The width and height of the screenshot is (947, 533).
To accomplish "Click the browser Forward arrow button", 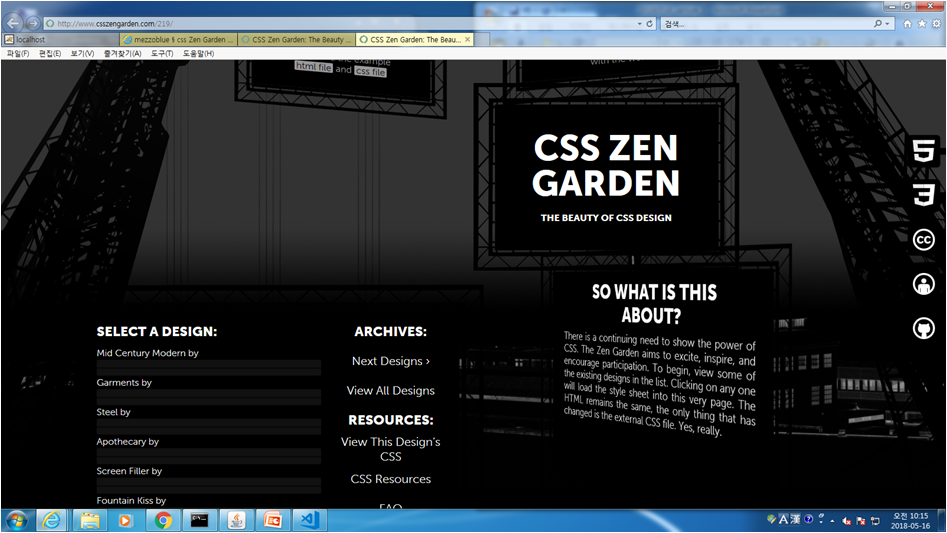I will pos(33,24).
